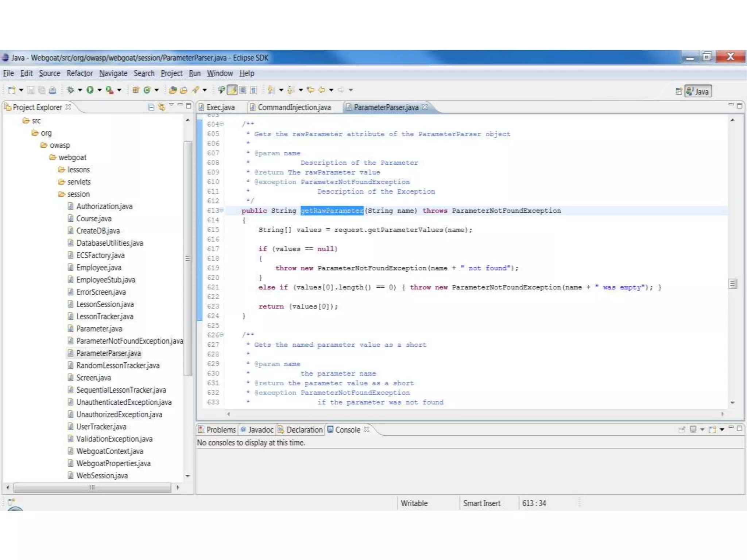Toggle Mark Occurrences highlighter button
Screen dimensions: 747x560
coord(232,90)
